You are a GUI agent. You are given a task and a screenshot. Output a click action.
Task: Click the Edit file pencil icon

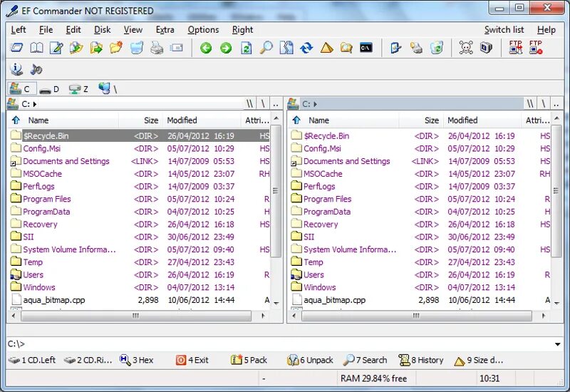click(x=56, y=48)
